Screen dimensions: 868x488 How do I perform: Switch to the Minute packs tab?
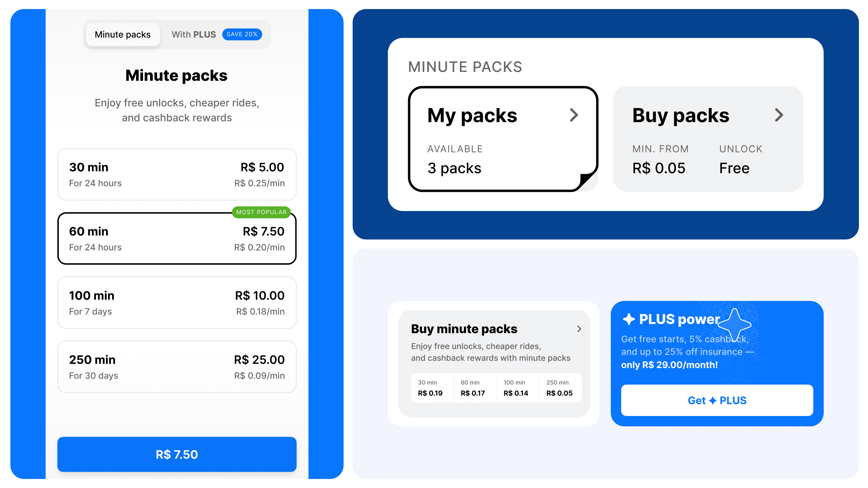pos(123,34)
